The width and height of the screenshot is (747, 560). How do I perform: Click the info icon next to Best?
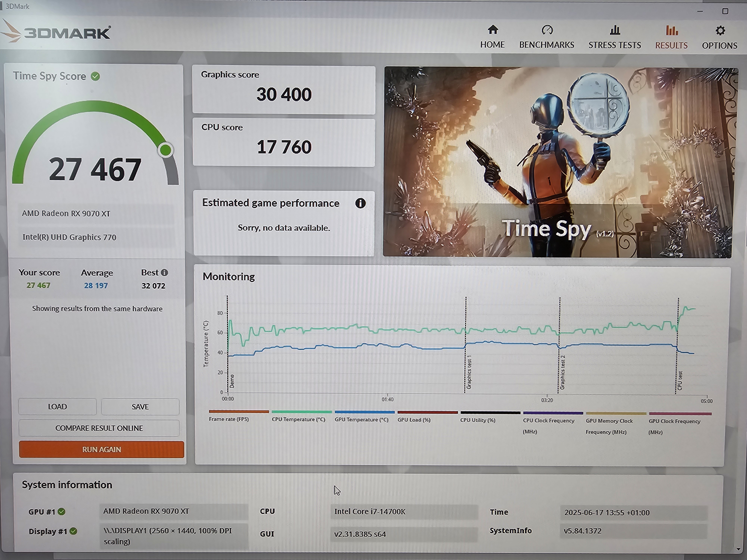(x=165, y=272)
